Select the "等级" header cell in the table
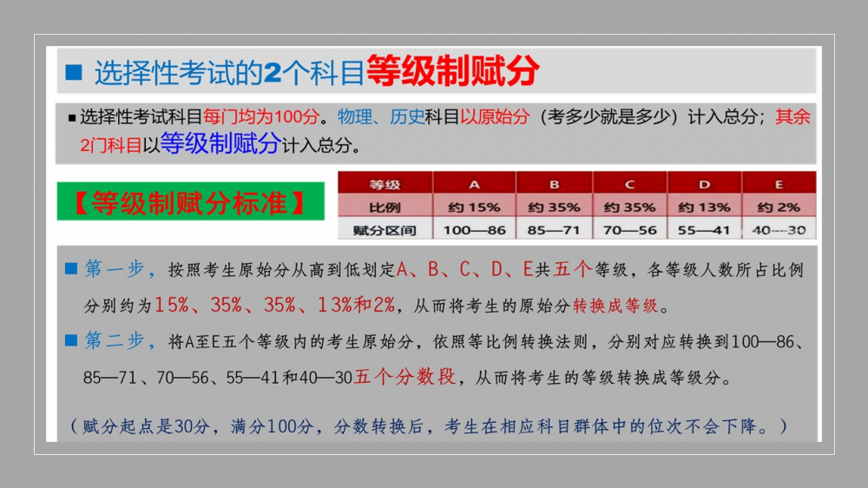 pos(384,184)
